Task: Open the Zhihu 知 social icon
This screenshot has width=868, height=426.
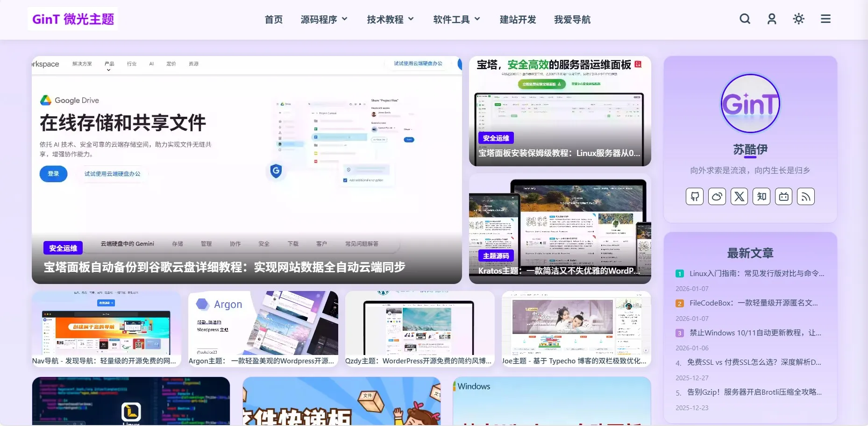Action: click(761, 197)
